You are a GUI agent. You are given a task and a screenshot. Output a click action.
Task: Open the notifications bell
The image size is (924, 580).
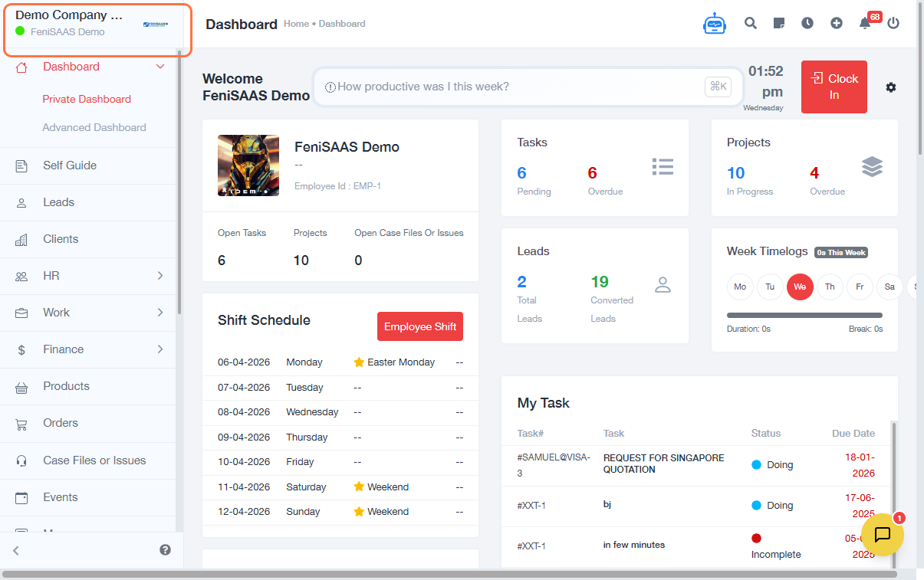pos(865,24)
